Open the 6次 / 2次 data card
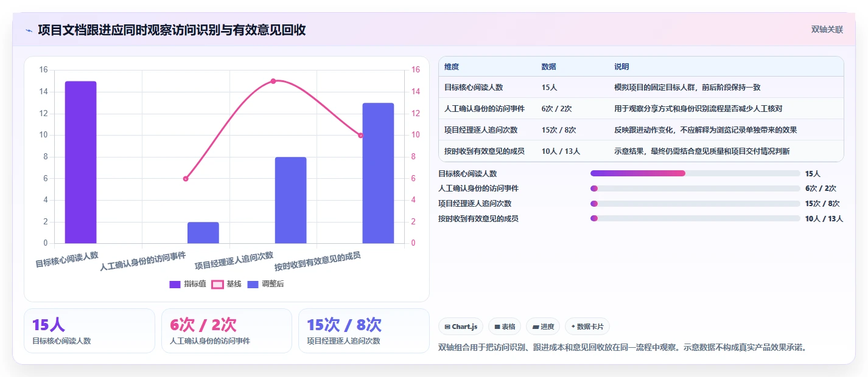Viewport: 868px width, 377px height. click(226, 331)
